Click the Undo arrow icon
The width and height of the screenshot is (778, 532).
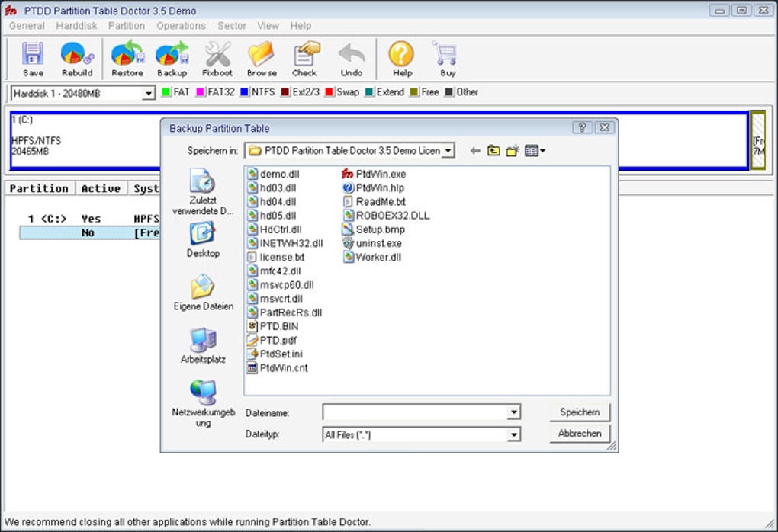(352, 59)
